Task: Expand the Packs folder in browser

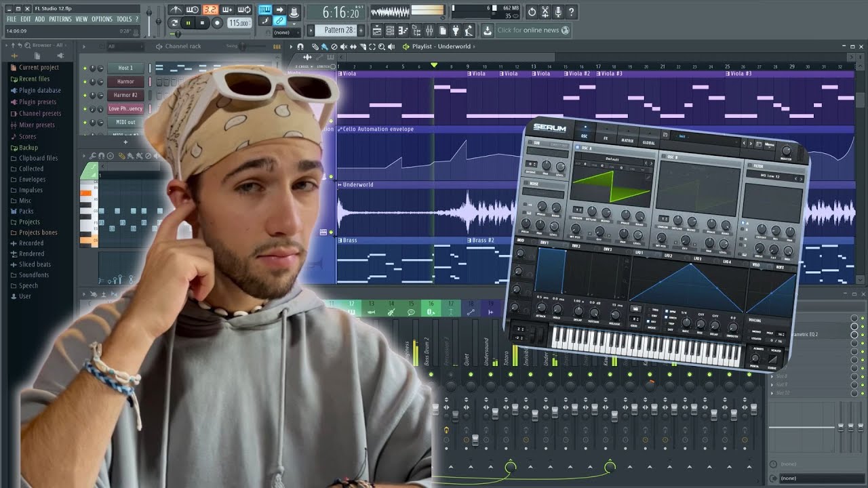Action: pyautogui.click(x=26, y=211)
